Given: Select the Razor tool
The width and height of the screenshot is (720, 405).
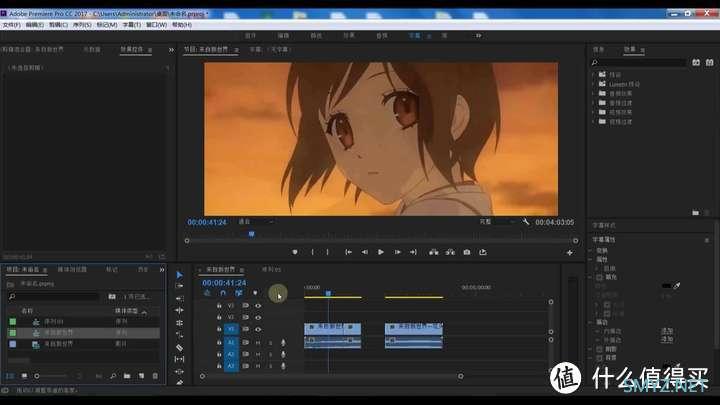Looking at the screenshot, I should click(x=180, y=348).
